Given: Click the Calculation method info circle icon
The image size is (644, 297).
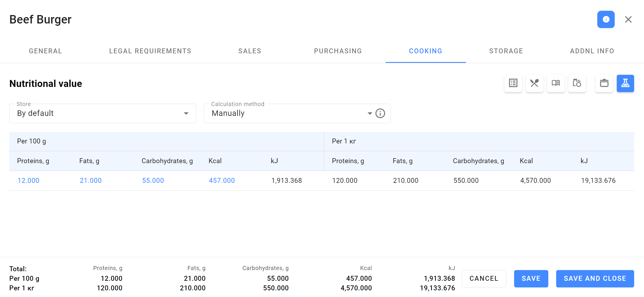Looking at the screenshot, I should (x=380, y=113).
